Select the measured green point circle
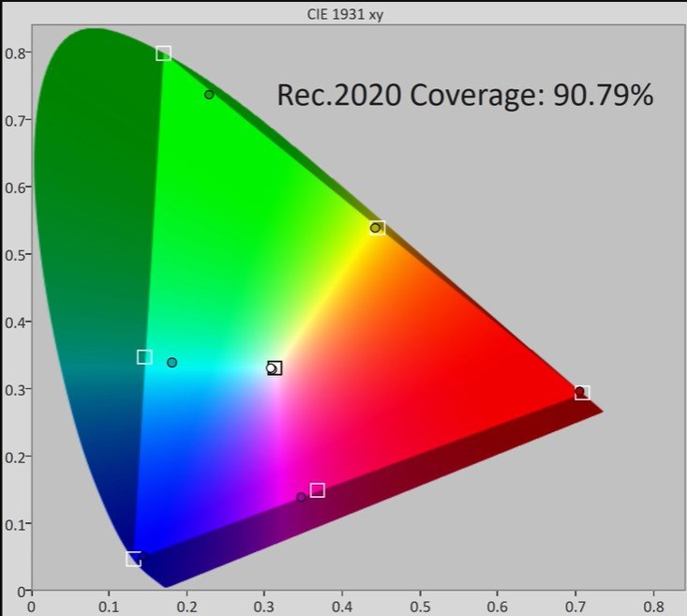The image size is (687, 616). tap(209, 95)
